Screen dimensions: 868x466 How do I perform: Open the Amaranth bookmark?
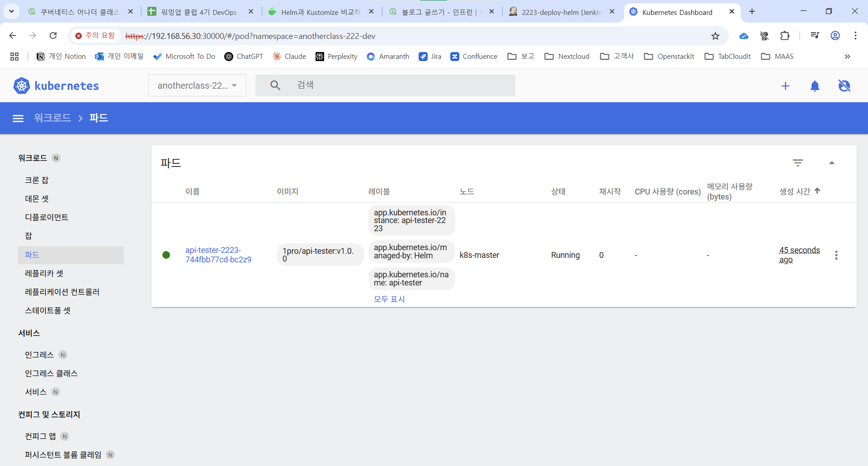coord(388,57)
